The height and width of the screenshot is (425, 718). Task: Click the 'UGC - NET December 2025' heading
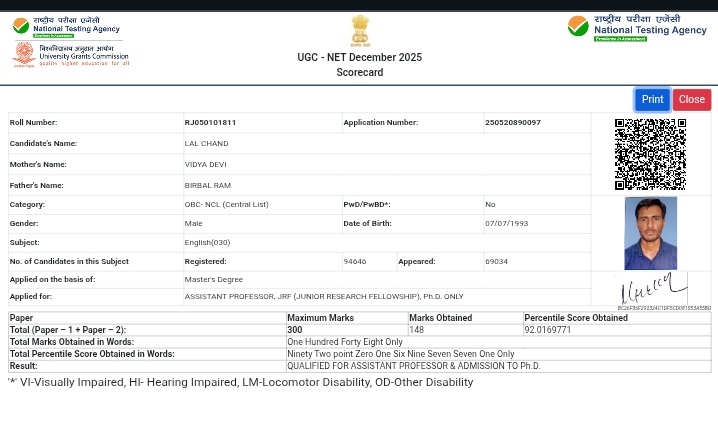pyautogui.click(x=359, y=57)
